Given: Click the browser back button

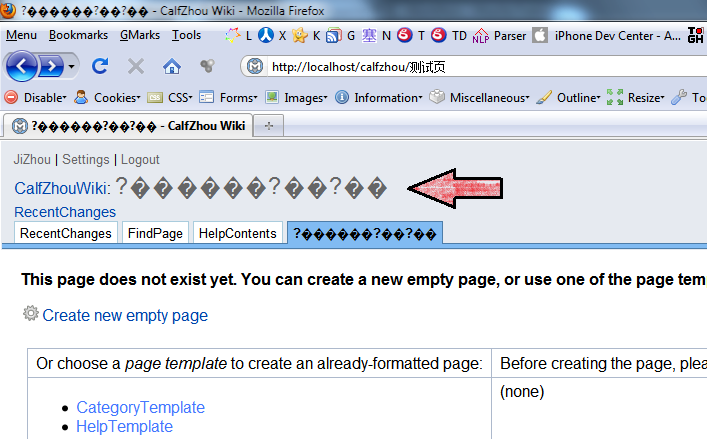Looking at the screenshot, I should tap(24, 67).
